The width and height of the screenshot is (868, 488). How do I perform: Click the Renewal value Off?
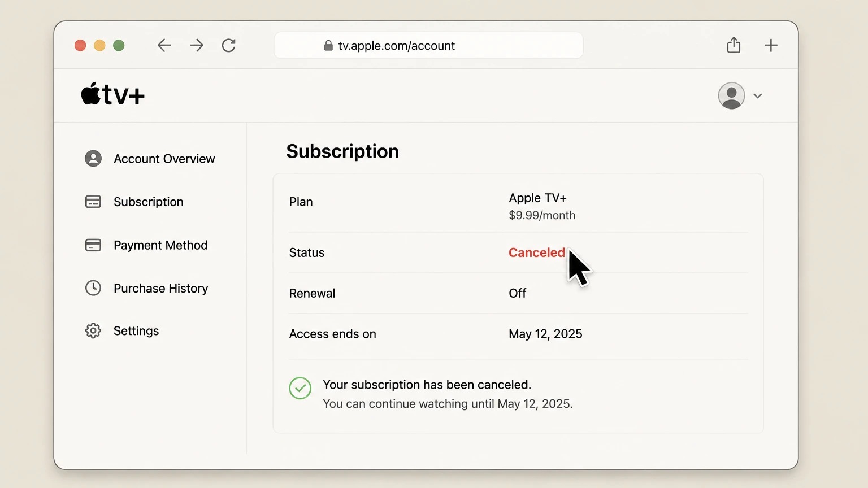pyautogui.click(x=517, y=293)
